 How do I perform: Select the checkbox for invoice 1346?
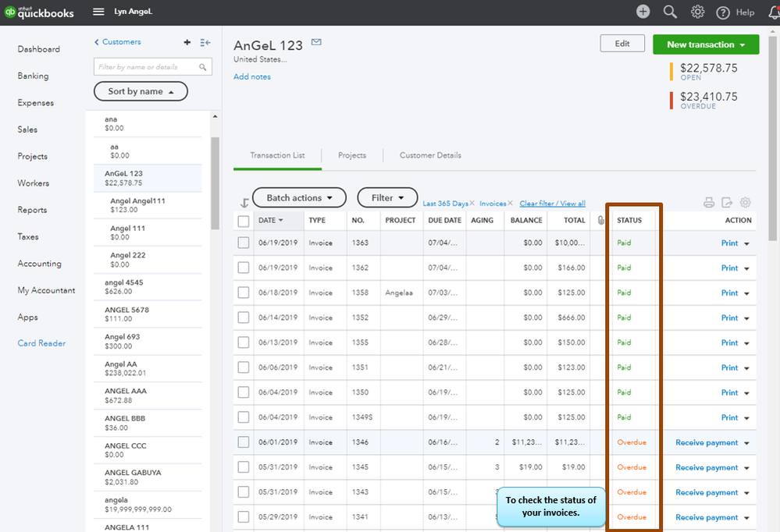(244, 442)
